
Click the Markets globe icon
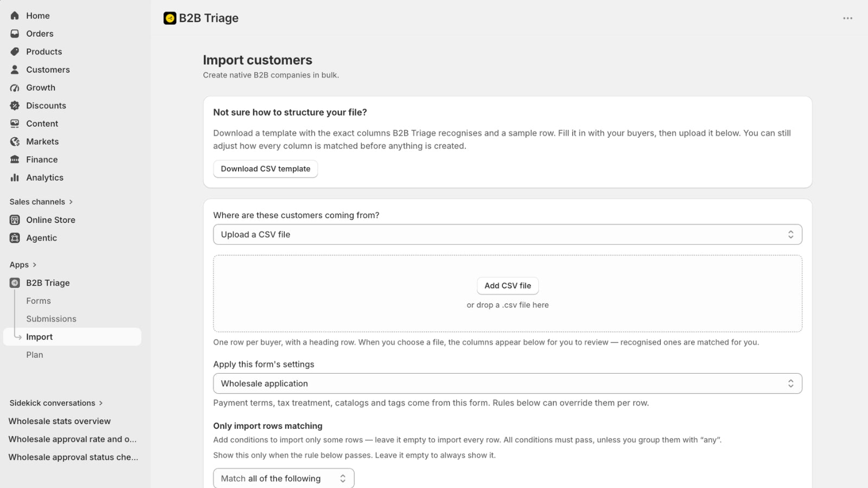(x=15, y=142)
